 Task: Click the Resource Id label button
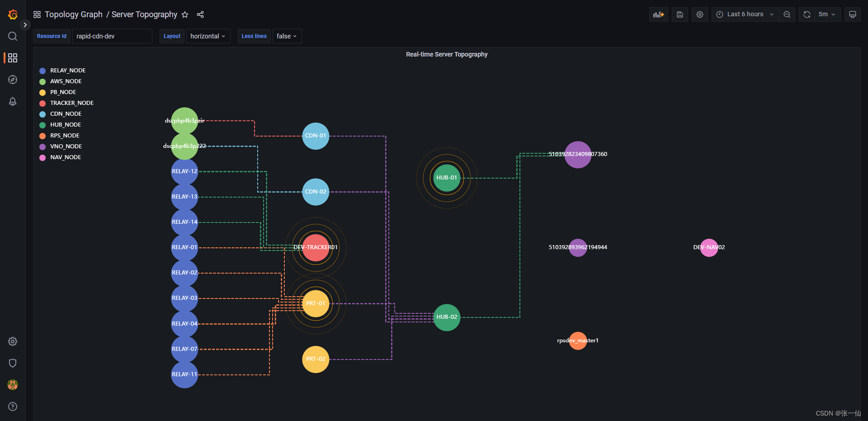pyautogui.click(x=51, y=36)
